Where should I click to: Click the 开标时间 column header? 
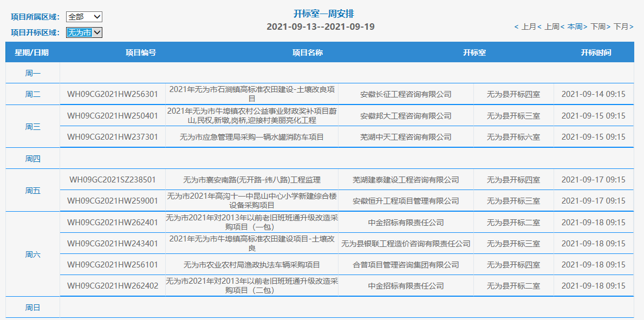coord(596,53)
